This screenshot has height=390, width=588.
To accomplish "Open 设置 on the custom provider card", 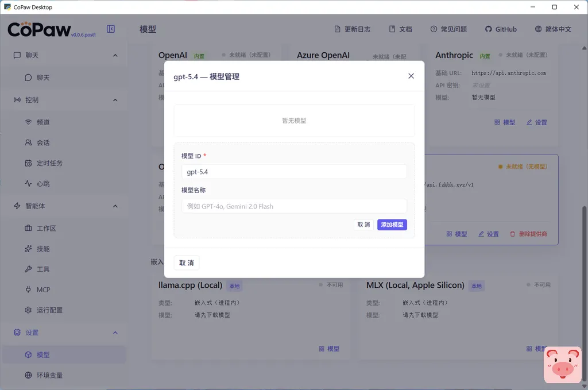I will click(x=489, y=234).
